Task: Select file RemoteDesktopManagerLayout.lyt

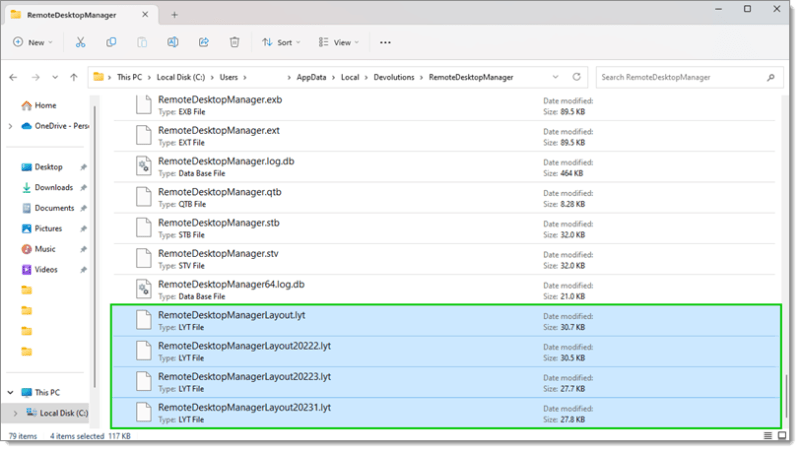Action: tap(446, 321)
